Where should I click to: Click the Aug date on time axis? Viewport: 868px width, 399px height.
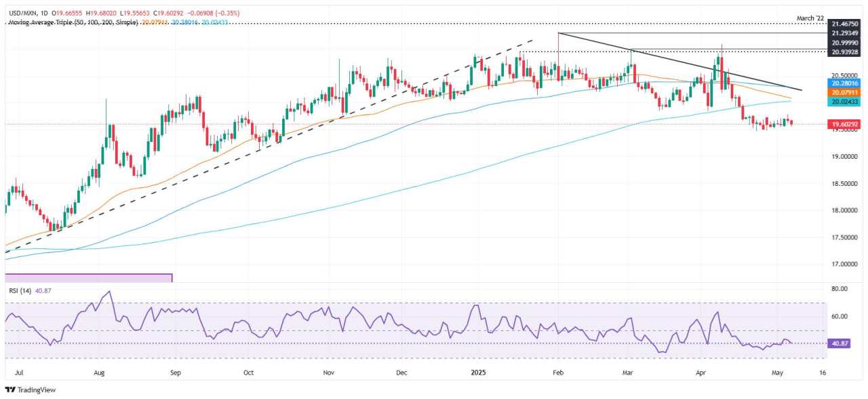99,373
